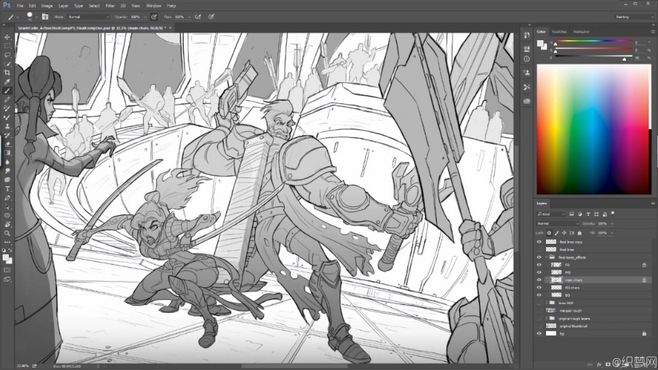Open the Layer menu
Image resolution: width=658 pixels, height=370 pixels.
(x=63, y=6)
